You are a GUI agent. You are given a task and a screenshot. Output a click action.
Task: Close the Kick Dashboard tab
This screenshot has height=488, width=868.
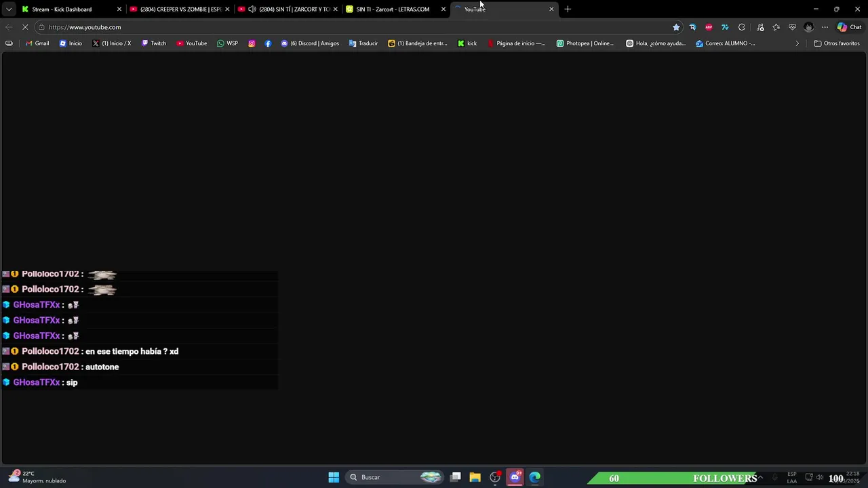[x=119, y=9]
